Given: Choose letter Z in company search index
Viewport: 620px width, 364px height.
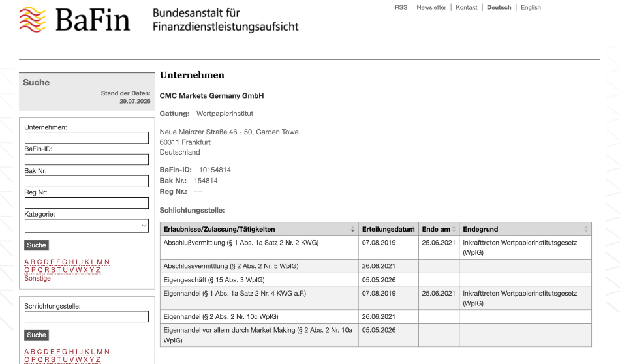Looking at the screenshot, I should (98, 270).
